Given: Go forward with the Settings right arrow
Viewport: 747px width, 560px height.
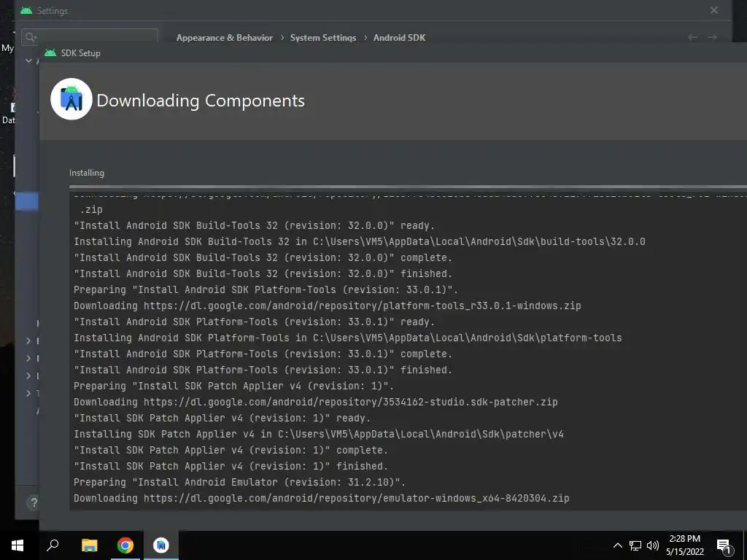Looking at the screenshot, I should 712,37.
